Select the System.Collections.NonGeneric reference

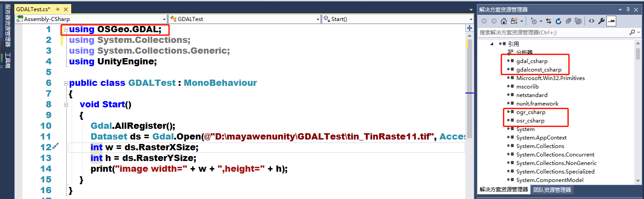[x=556, y=163]
